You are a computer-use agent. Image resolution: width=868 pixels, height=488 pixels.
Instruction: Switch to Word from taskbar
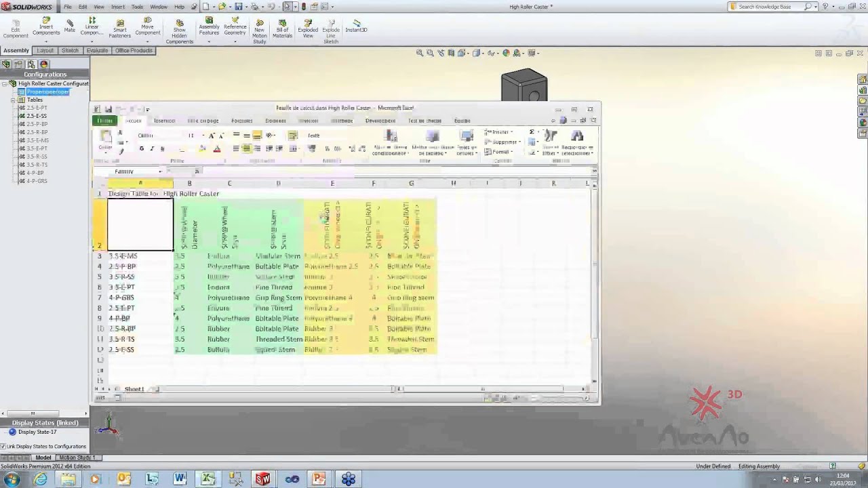tap(180, 479)
